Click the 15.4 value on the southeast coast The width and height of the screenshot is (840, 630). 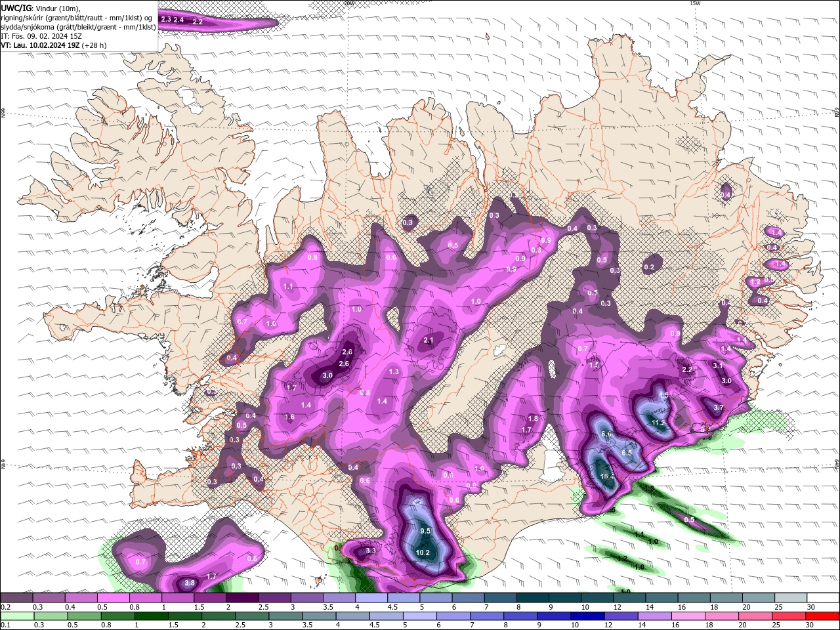pyautogui.click(x=607, y=476)
